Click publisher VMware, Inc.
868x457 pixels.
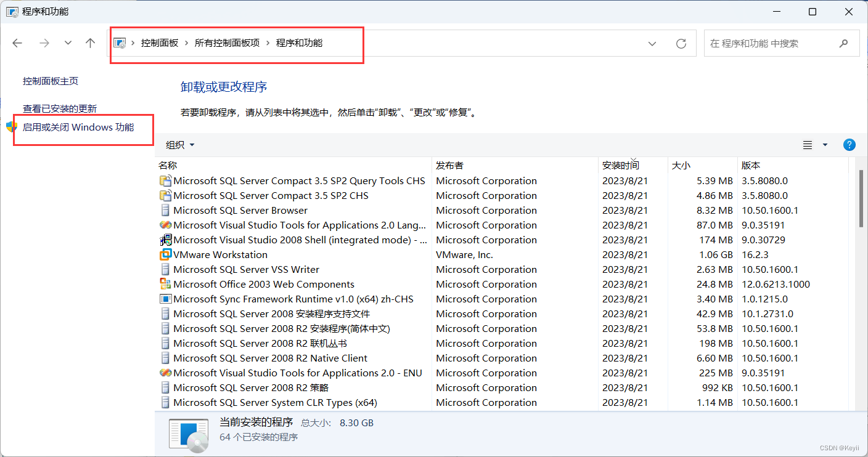point(465,255)
